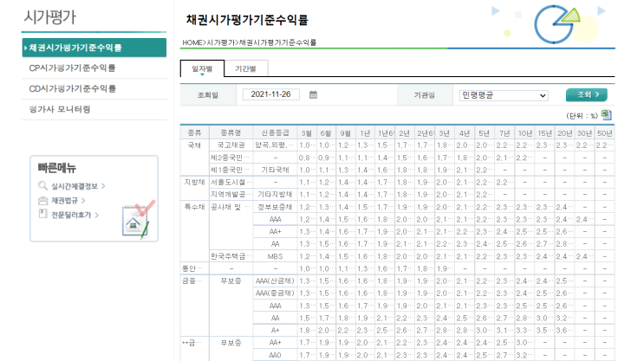Click HOME in the breadcrumb

(x=192, y=42)
